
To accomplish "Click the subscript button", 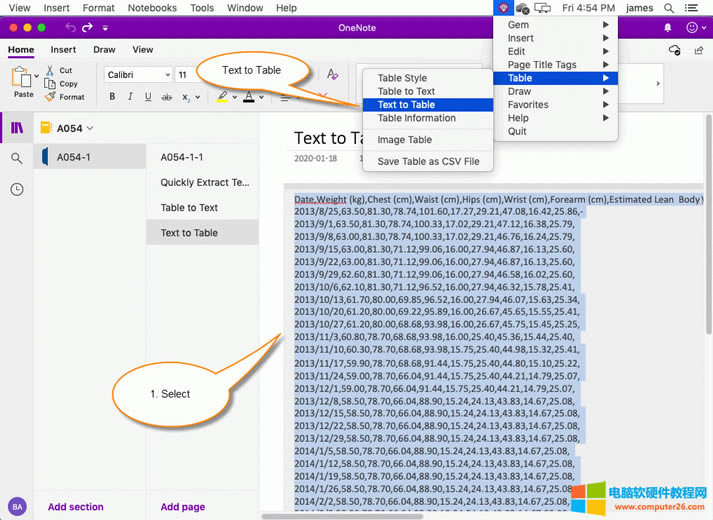I will [x=186, y=97].
